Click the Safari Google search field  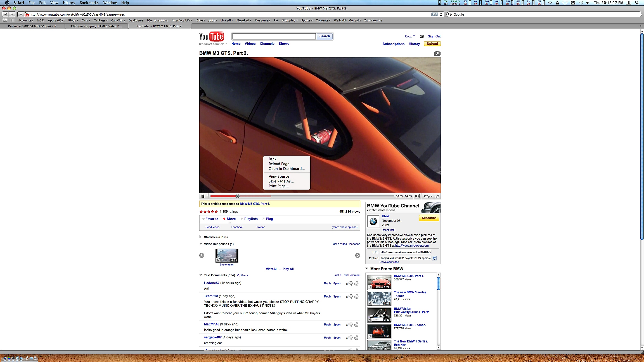tap(544, 14)
